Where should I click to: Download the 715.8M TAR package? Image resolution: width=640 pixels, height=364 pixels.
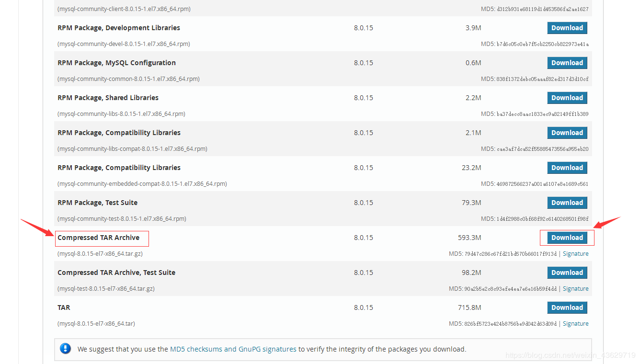tap(567, 307)
